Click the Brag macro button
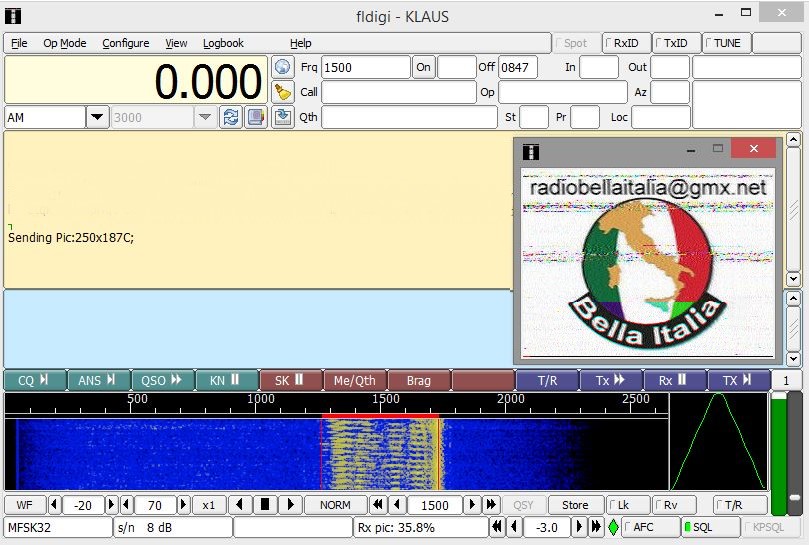The image size is (809, 545). [x=419, y=380]
